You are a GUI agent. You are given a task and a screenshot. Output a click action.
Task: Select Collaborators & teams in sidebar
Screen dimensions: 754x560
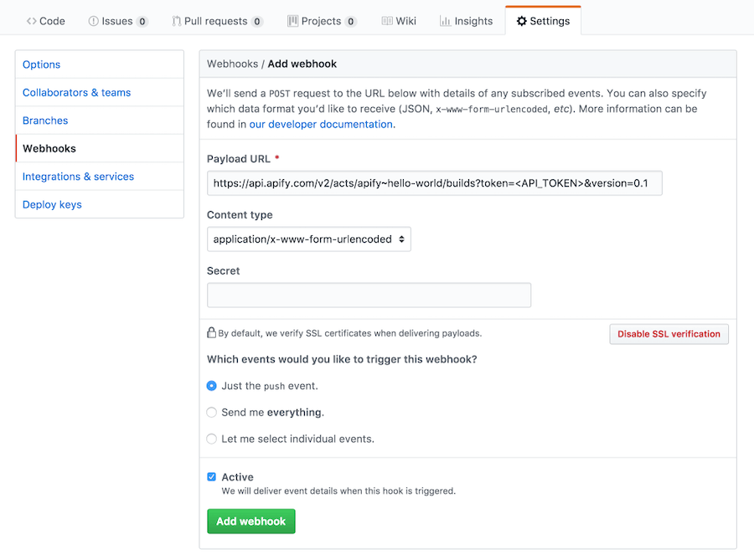(x=79, y=92)
